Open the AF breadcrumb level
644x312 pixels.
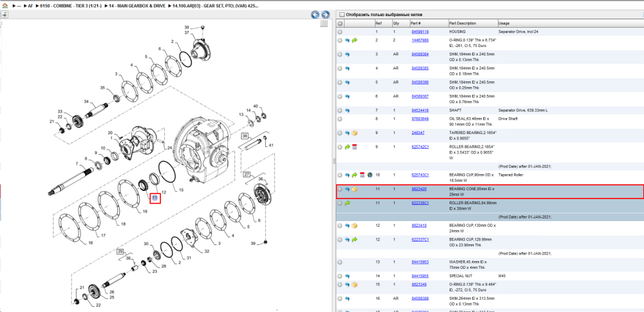pyautogui.click(x=29, y=7)
